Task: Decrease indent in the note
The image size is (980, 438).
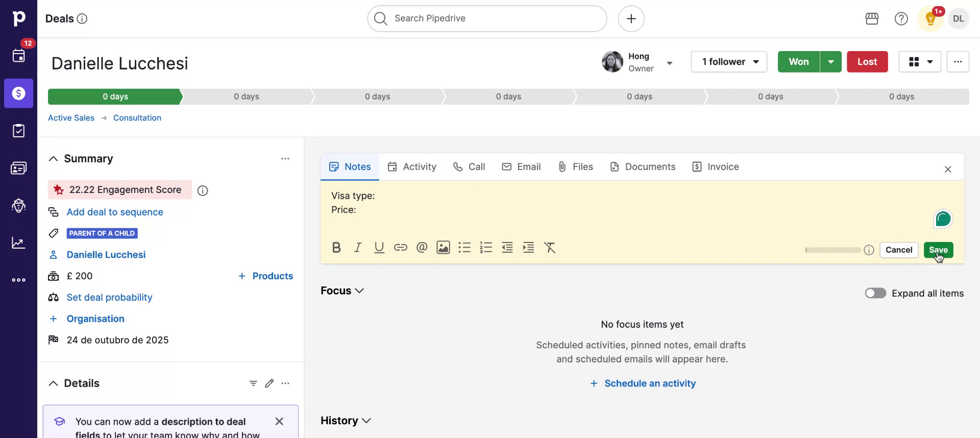Action: tap(507, 248)
